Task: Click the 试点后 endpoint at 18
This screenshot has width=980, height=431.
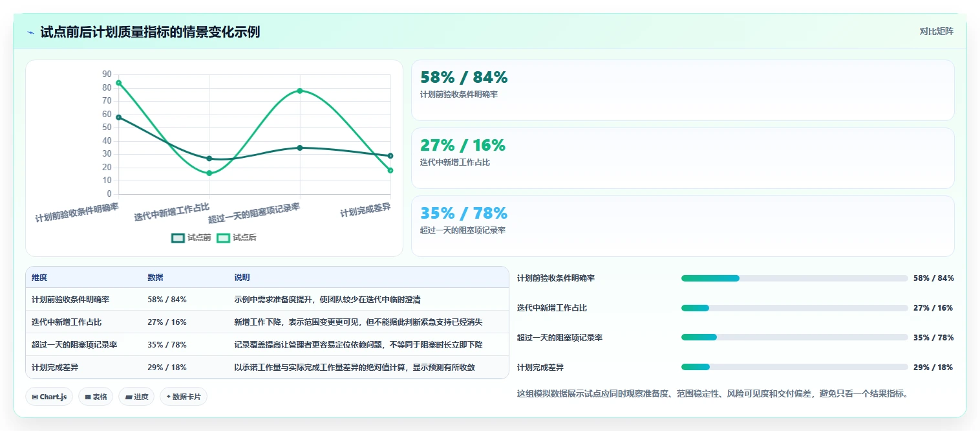Action: coord(390,170)
